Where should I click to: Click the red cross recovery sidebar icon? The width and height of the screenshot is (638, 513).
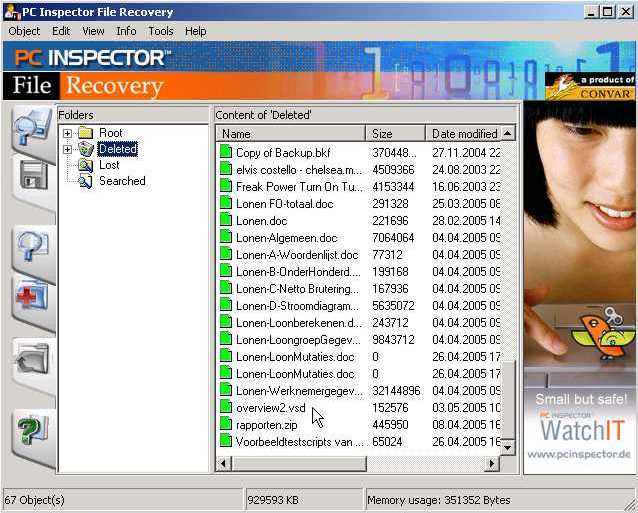tap(33, 296)
